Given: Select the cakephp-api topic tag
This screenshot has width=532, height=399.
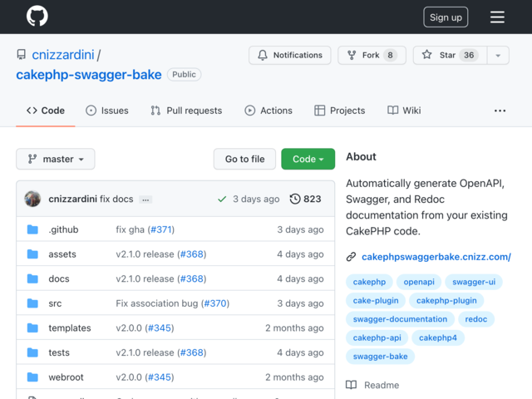Looking at the screenshot, I should (377, 338).
